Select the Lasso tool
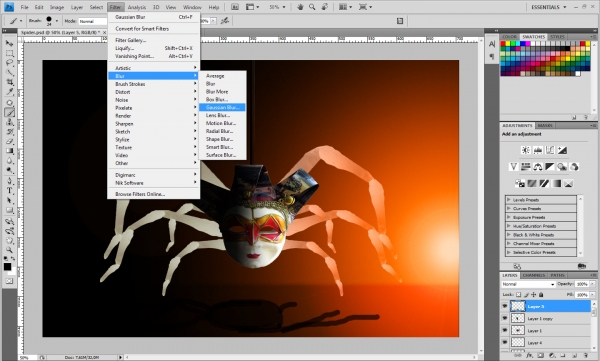The width and height of the screenshot is (600, 361). tap(10, 63)
